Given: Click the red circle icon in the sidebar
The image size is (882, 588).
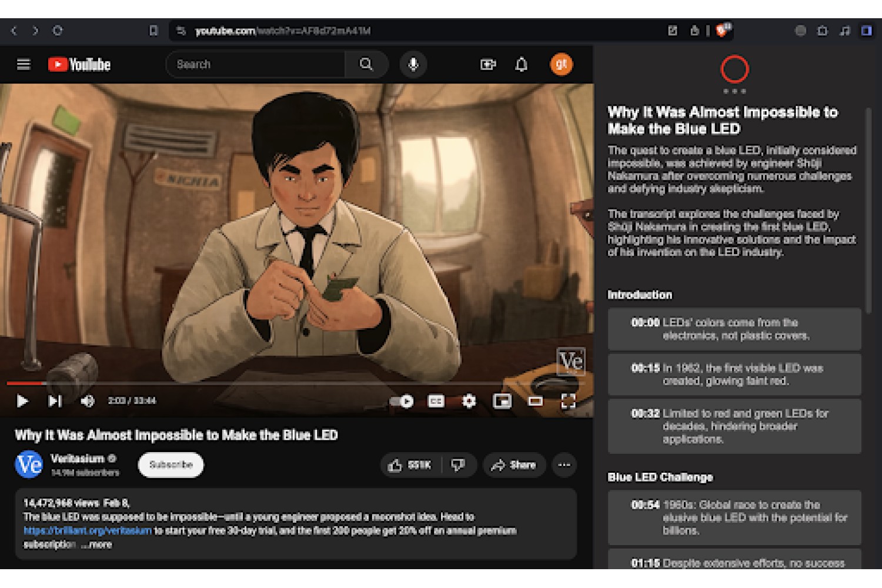Looking at the screenshot, I should [734, 69].
